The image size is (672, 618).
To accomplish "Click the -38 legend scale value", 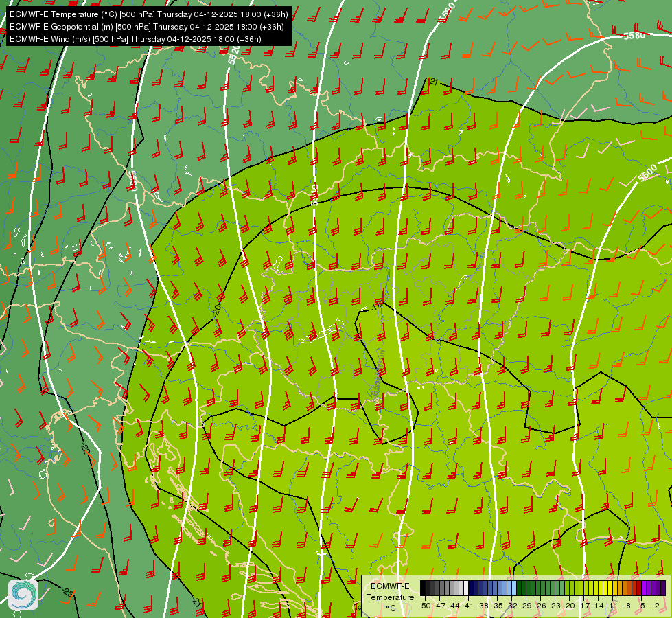I will [x=483, y=606].
